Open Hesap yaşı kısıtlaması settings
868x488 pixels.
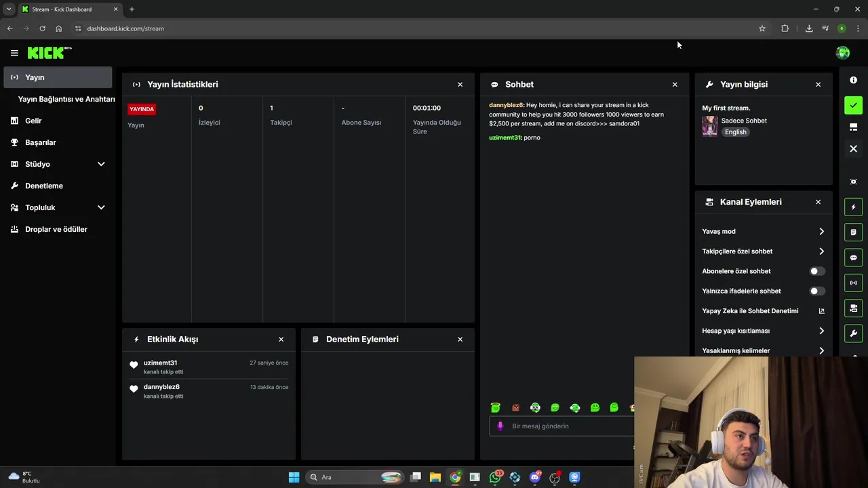pyautogui.click(x=763, y=331)
